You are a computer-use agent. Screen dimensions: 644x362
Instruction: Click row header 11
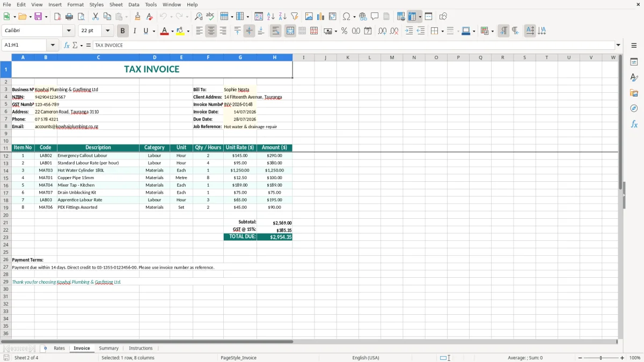(x=6, y=148)
